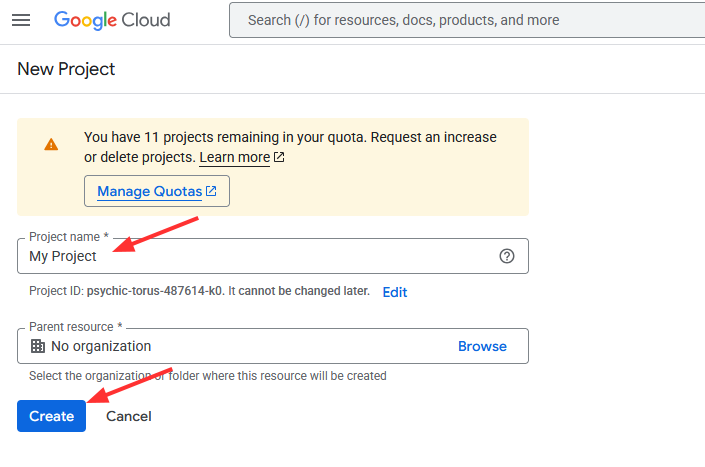Image resolution: width=705 pixels, height=467 pixels.
Task: Click the warning triangle icon in banner
Action: pos(51,144)
